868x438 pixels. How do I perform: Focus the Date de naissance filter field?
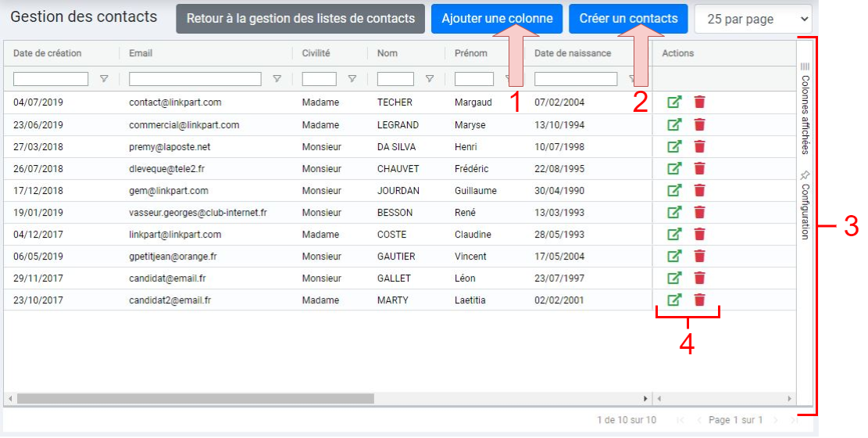(x=576, y=79)
